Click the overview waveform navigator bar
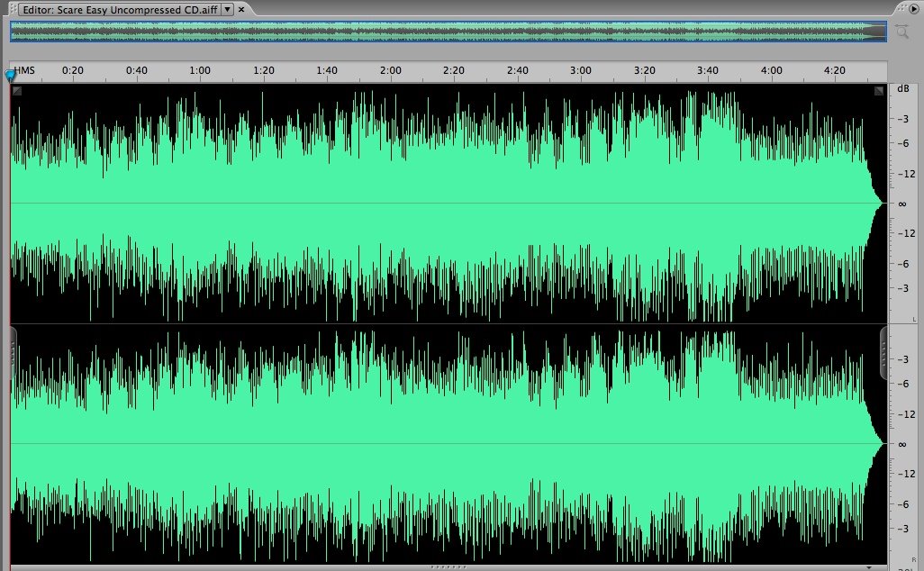Viewport: 924px width, 571px height. (x=448, y=32)
